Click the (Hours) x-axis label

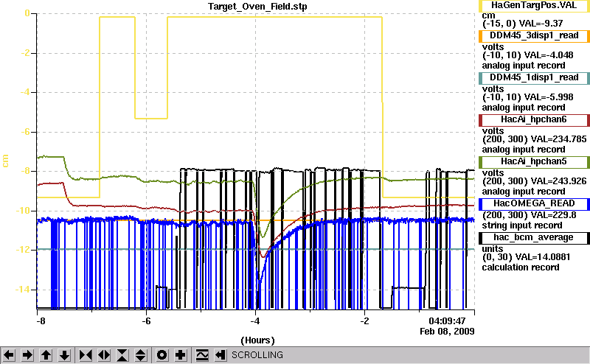(257, 340)
